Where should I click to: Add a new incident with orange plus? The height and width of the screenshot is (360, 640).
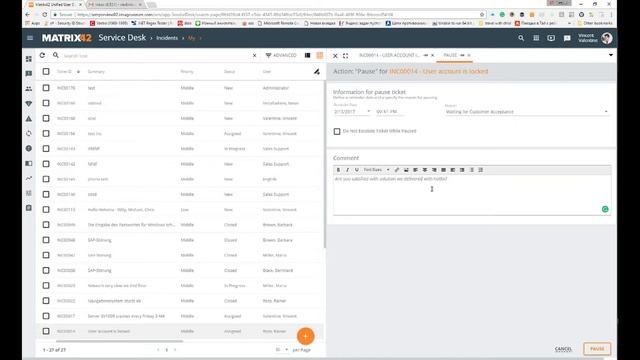(x=305, y=336)
